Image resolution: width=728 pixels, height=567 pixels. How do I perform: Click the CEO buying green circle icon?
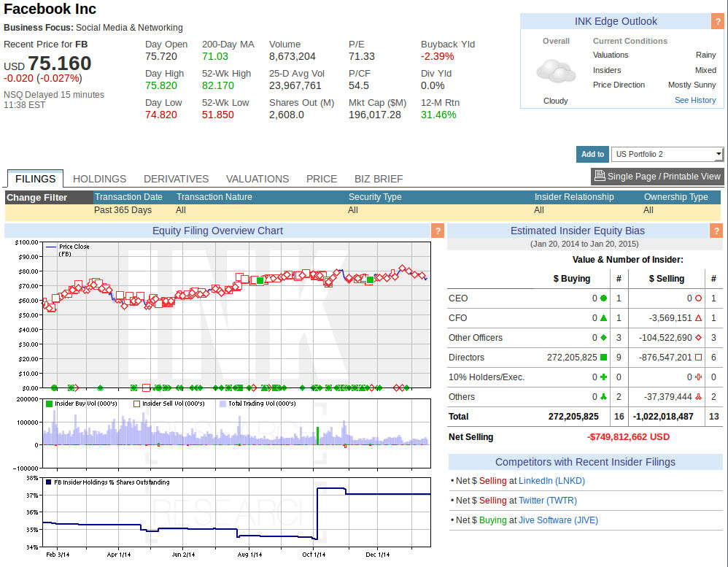603,298
